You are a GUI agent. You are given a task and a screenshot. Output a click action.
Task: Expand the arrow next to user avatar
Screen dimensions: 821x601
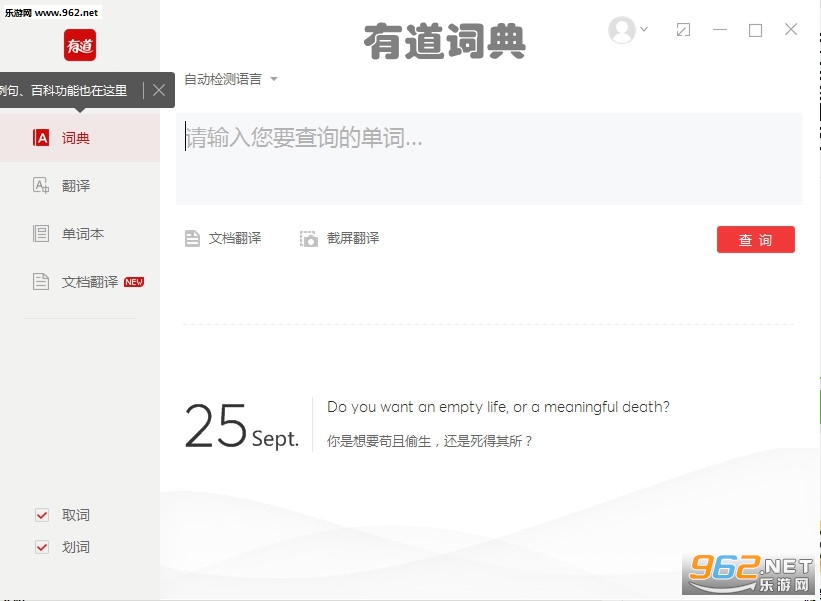point(645,29)
